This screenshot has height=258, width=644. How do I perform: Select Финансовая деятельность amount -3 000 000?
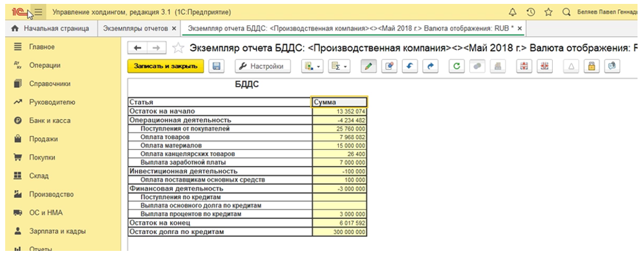pos(339,189)
